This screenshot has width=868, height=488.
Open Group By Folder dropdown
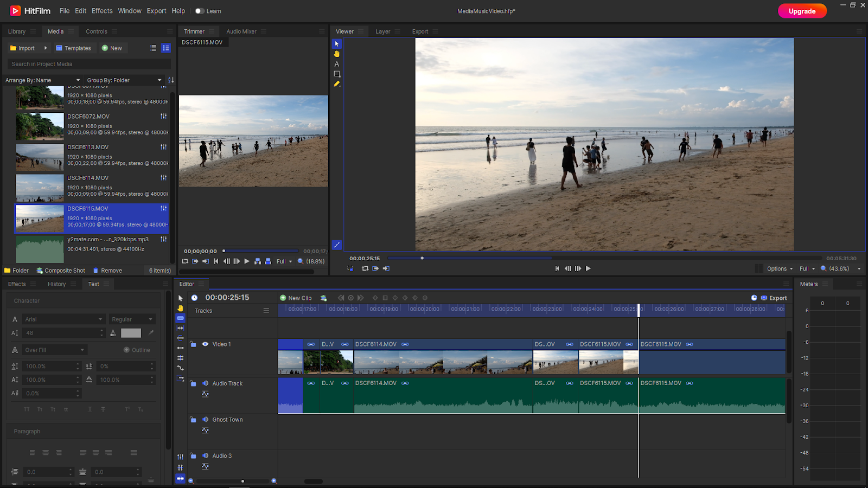coord(124,80)
